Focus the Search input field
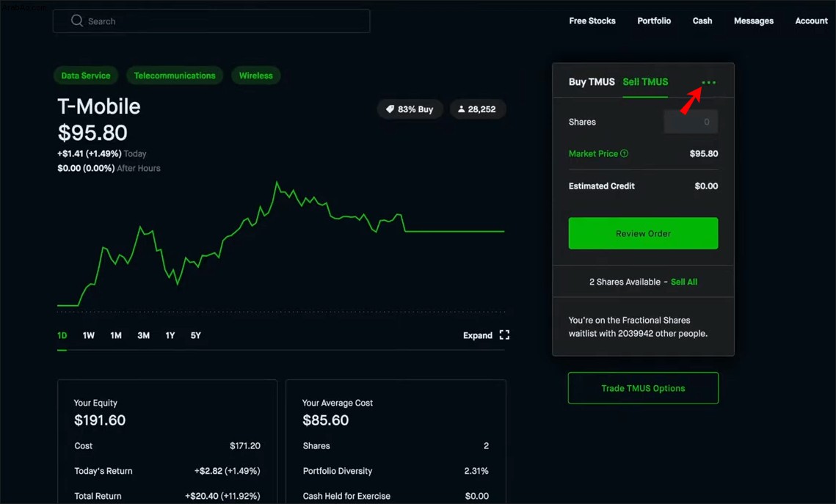 211,21
